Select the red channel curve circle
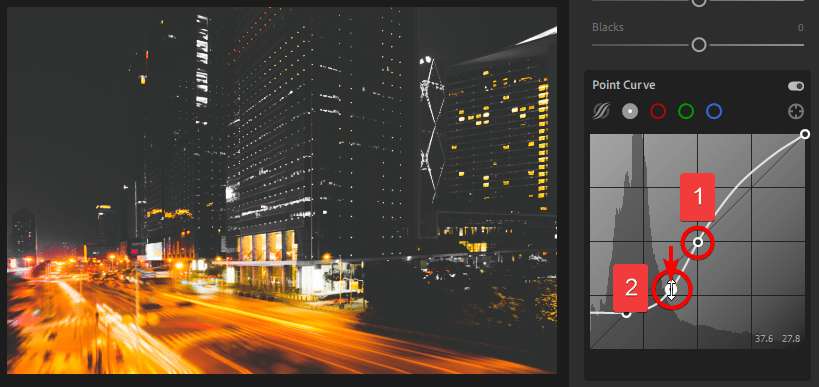819x387 pixels. (x=658, y=111)
